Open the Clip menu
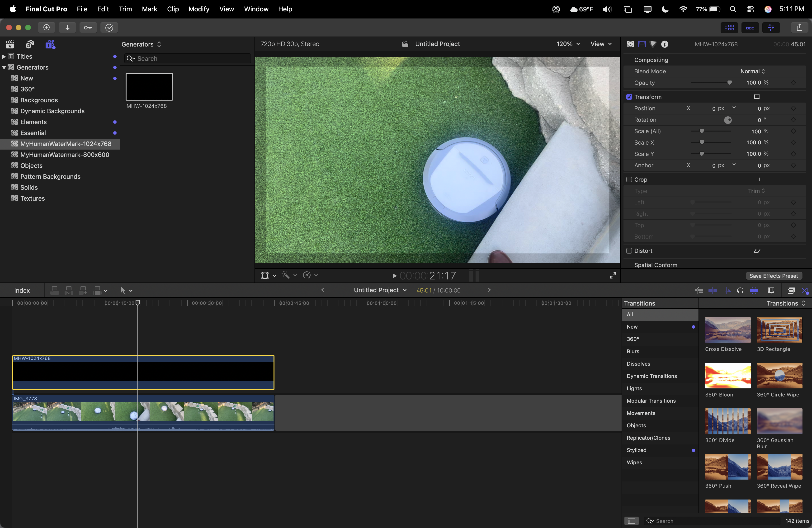 click(x=173, y=9)
